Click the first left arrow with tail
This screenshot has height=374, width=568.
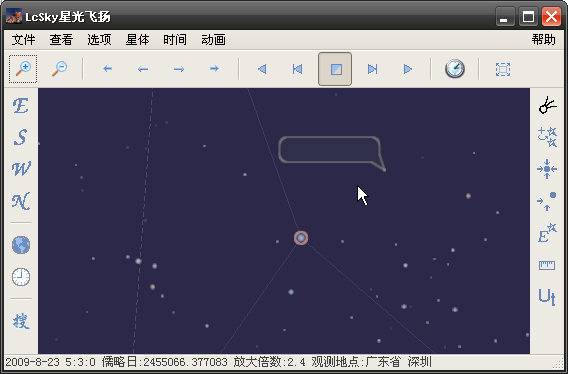click(x=107, y=69)
